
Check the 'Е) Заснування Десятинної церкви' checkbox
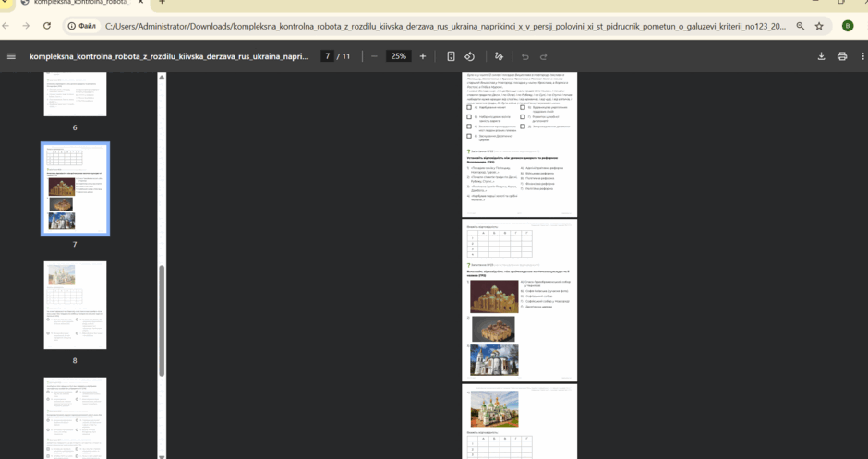tap(469, 136)
